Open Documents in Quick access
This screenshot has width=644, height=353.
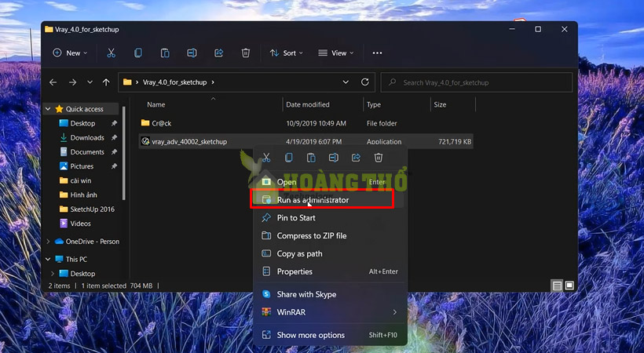click(x=87, y=152)
